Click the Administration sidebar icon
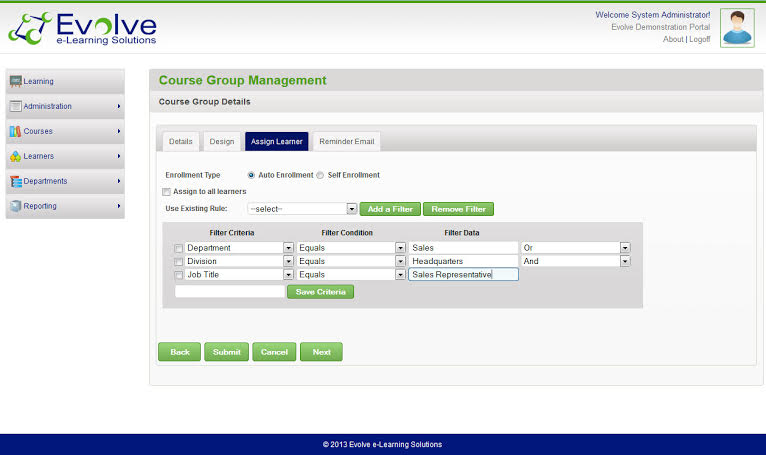Viewport: 766px width, 455px height. pyautogui.click(x=16, y=106)
